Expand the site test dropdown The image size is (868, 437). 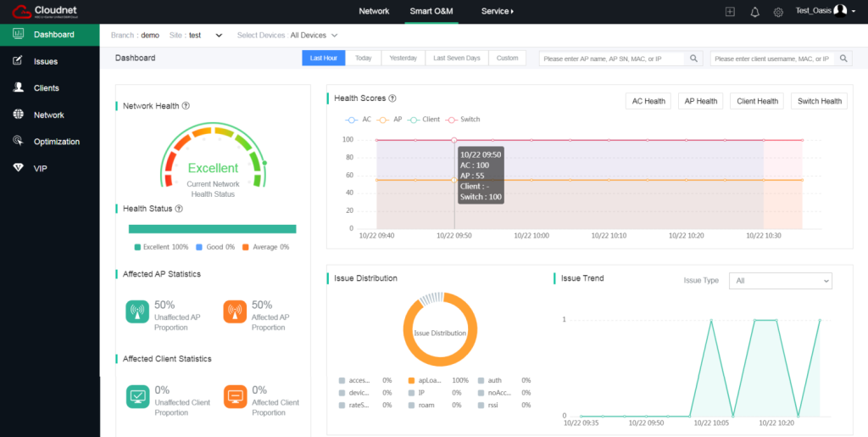coord(219,36)
